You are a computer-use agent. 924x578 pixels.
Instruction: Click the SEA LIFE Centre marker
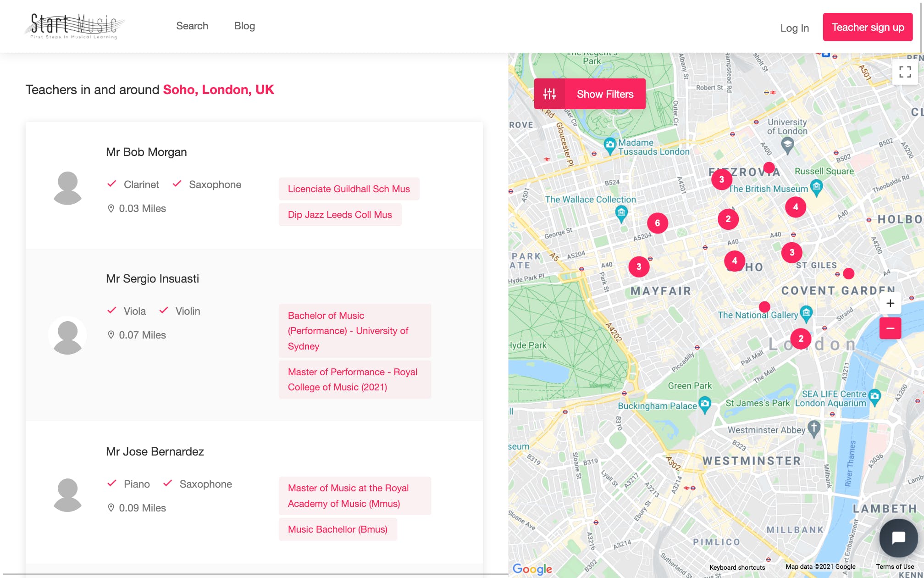[874, 396]
